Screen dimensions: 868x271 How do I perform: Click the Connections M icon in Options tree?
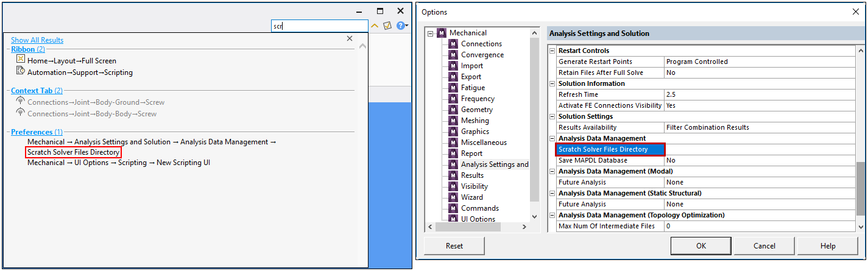pyautogui.click(x=453, y=44)
